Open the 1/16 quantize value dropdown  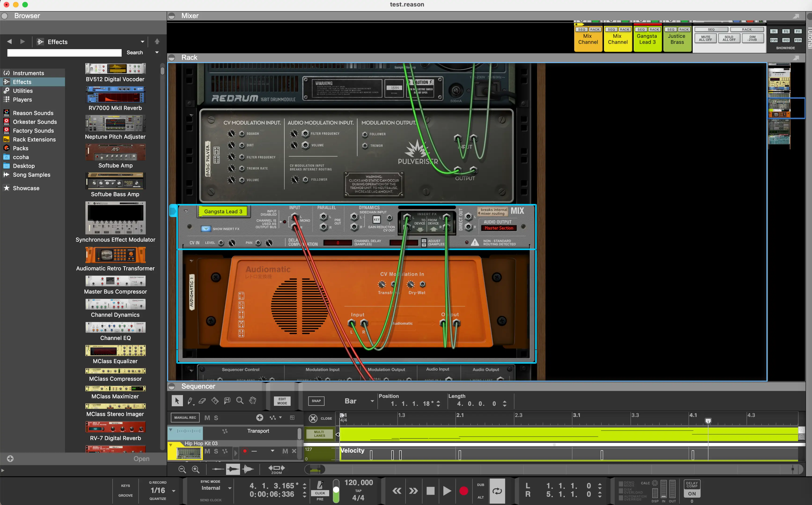[x=173, y=491]
